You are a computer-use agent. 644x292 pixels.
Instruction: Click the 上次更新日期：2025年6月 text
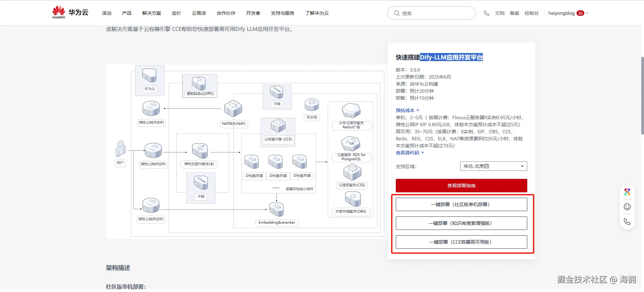point(423,77)
